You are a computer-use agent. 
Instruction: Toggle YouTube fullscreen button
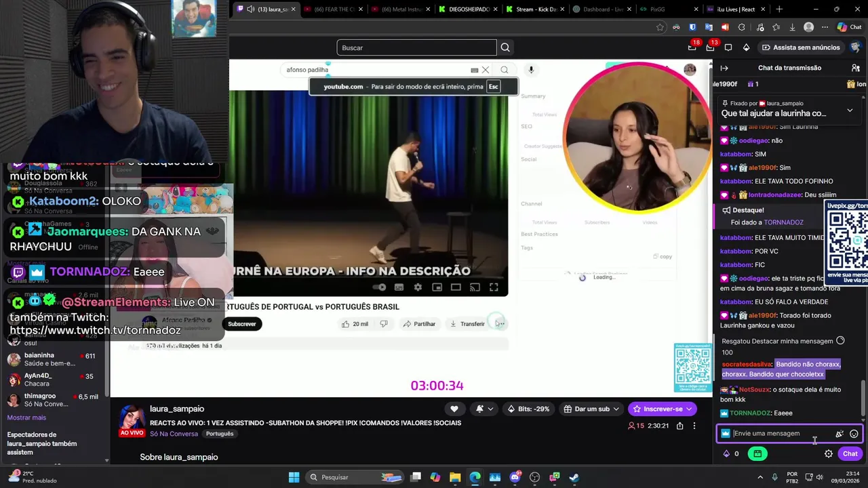pyautogui.click(x=494, y=287)
